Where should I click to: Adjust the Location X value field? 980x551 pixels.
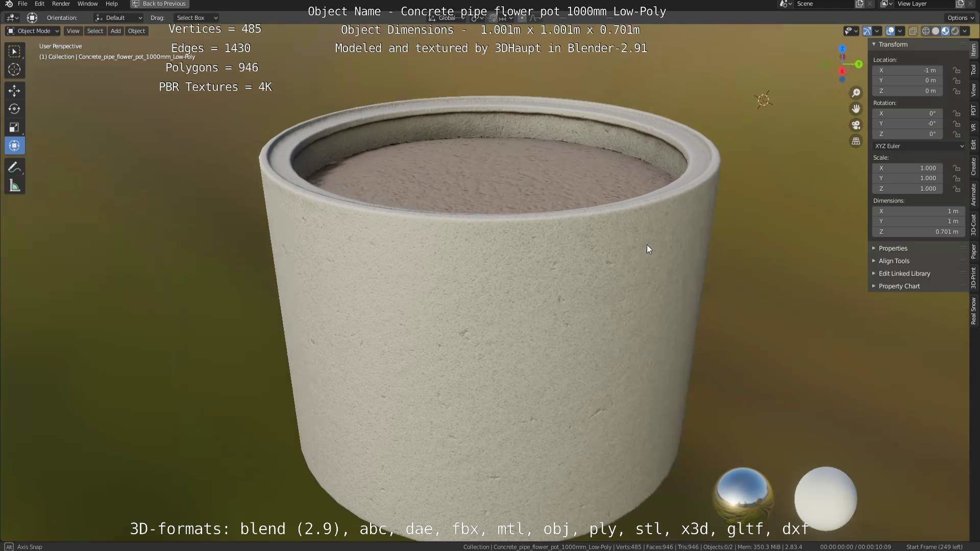pyautogui.click(x=908, y=70)
